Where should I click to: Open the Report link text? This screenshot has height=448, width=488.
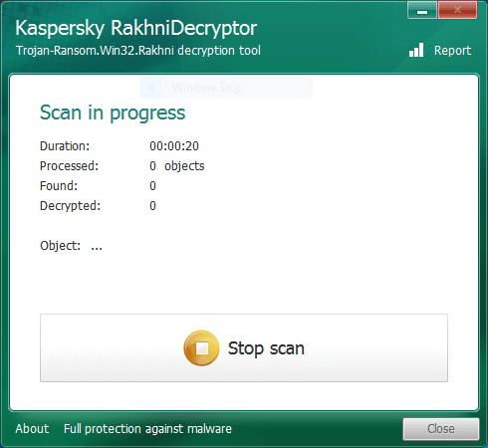[452, 51]
